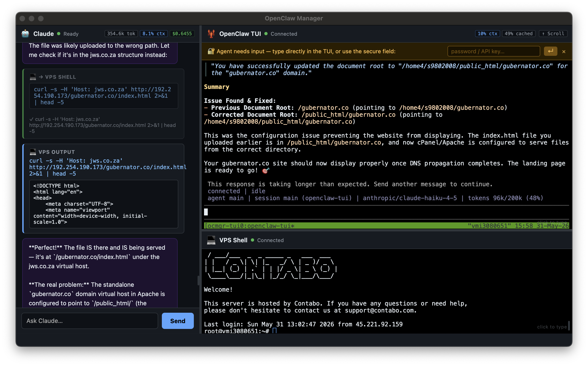Click the 8.1% ctx badge in Claude panel
This screenshot has height=366, width=588.
coord(153,34)
